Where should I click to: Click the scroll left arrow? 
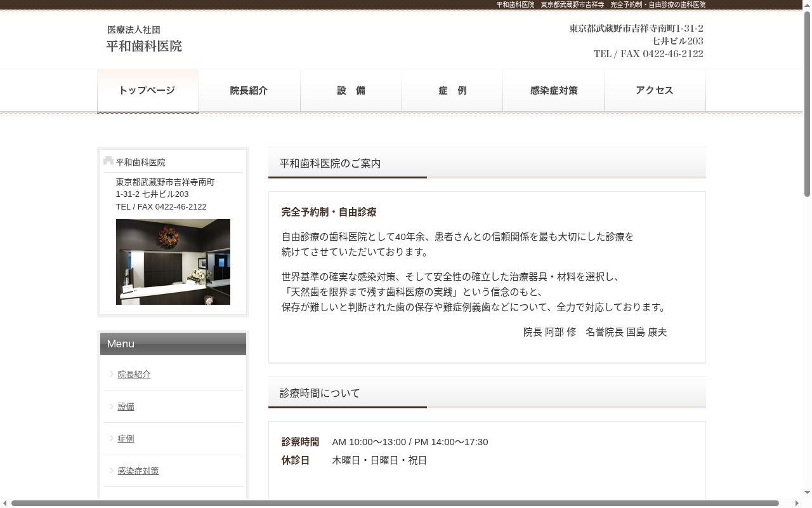pos(4,504)
